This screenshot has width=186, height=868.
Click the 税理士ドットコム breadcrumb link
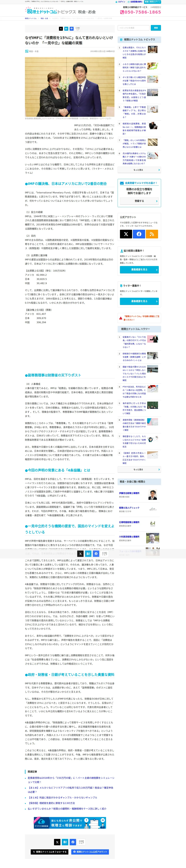(x=30, y=19)
